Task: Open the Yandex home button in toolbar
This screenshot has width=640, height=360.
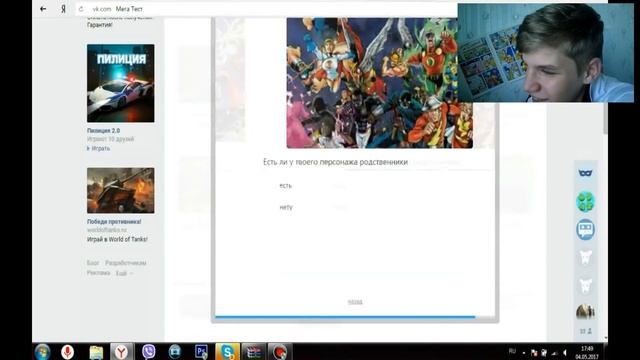Action: pyautogui.click(x=63, y=9)
